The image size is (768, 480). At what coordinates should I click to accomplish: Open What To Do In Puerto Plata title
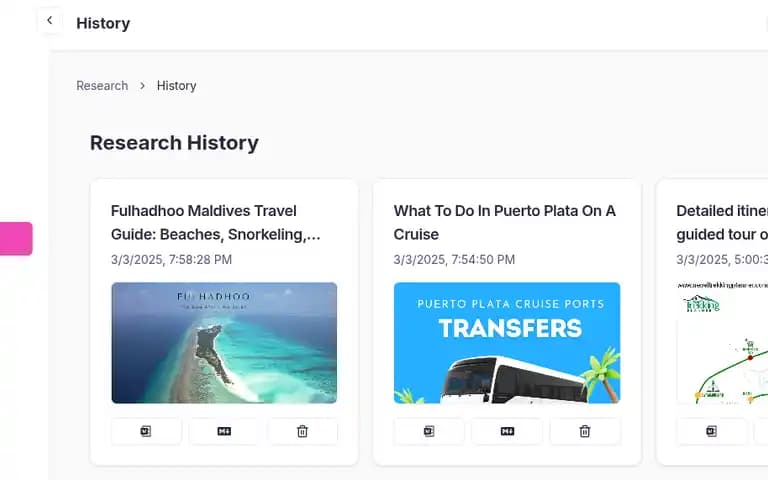point(504,223)
